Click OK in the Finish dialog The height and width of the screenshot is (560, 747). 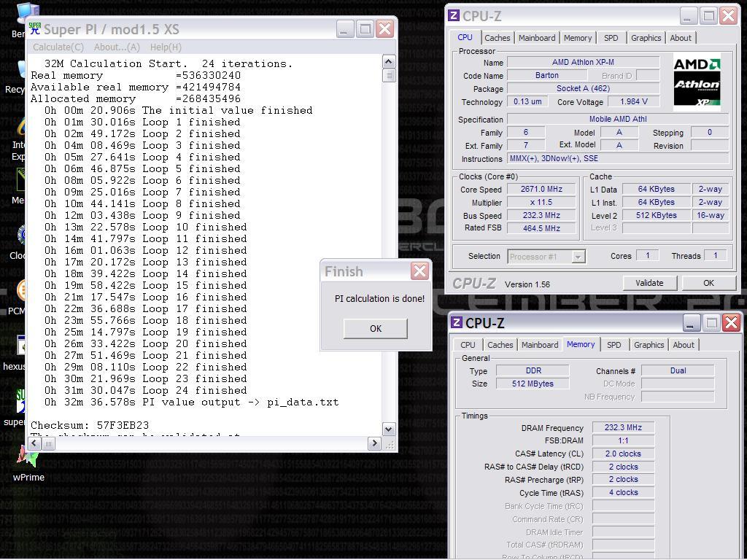point(376,329)
